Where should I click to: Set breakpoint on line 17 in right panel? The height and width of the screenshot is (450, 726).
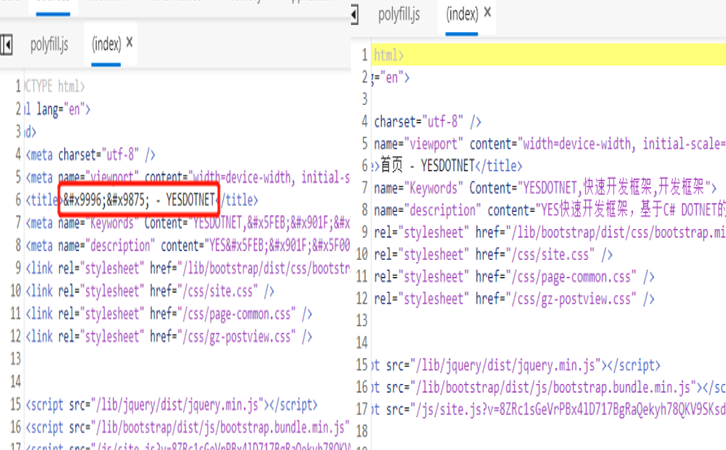pyautogui.click(x=362, y=409)
